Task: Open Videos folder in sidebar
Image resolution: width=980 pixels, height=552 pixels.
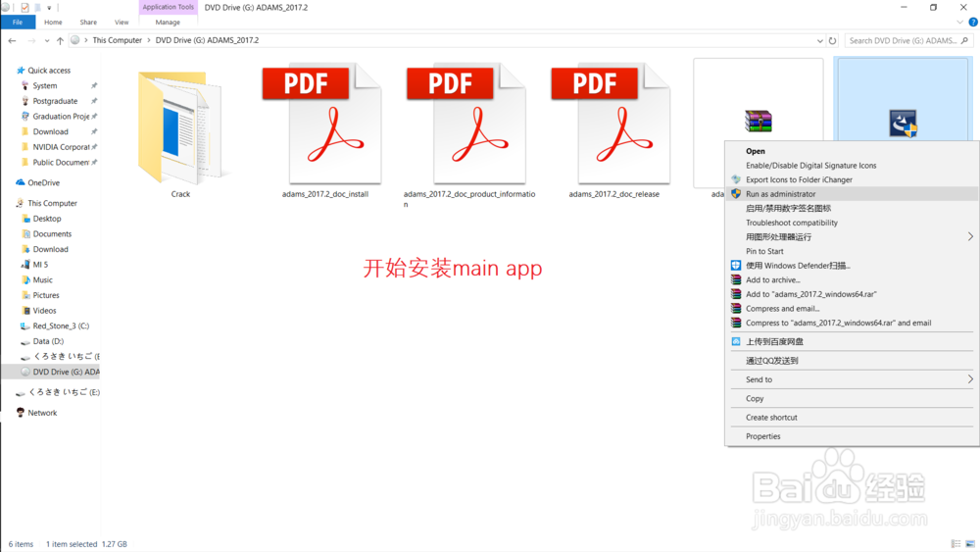Action: click(44, 311)
